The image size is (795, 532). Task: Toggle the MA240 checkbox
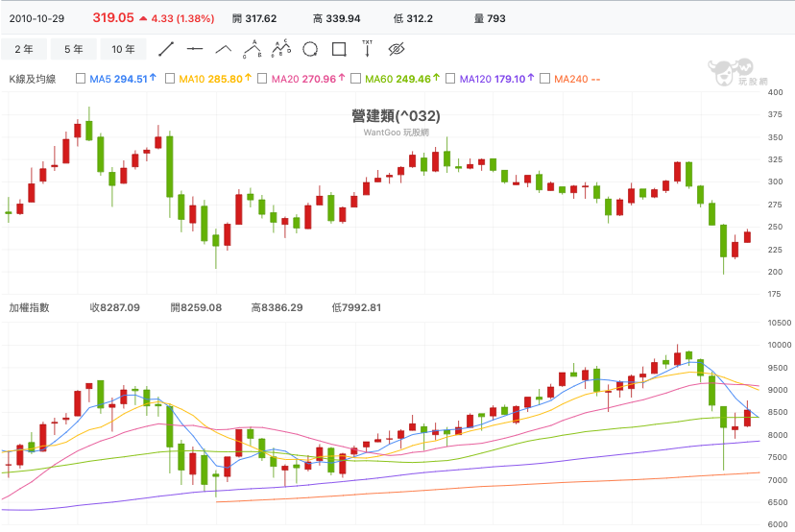tap(544, 79)
